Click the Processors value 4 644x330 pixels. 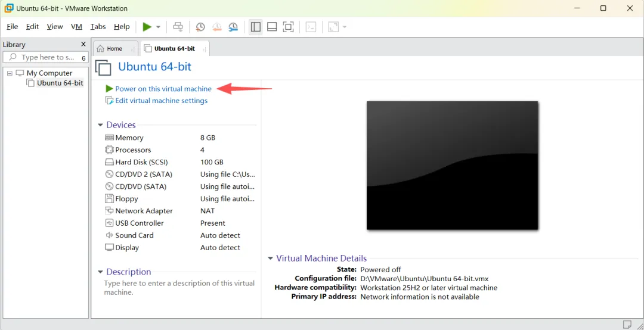tap(203, 150)
